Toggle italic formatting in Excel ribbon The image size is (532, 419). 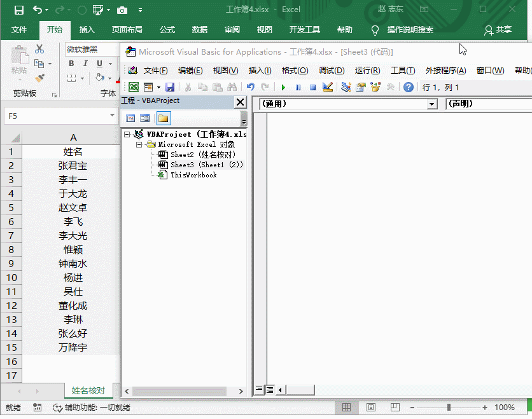[85, 64]
